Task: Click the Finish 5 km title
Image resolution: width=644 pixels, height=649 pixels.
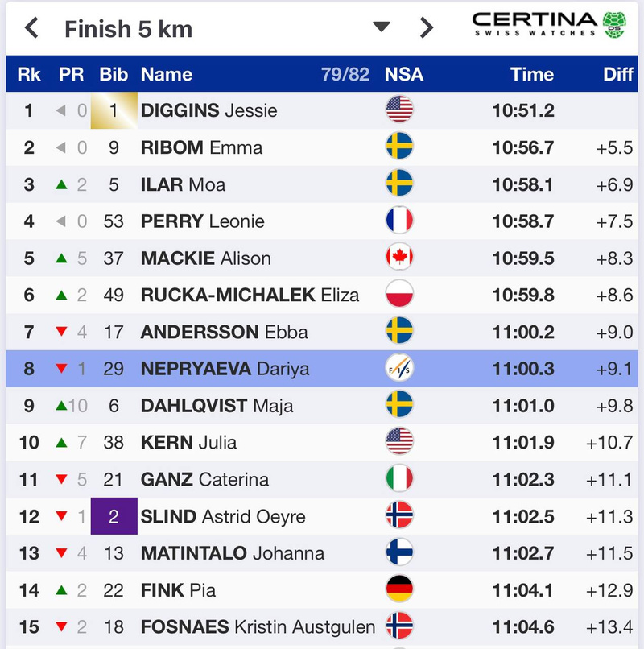Action: [129, 30]
